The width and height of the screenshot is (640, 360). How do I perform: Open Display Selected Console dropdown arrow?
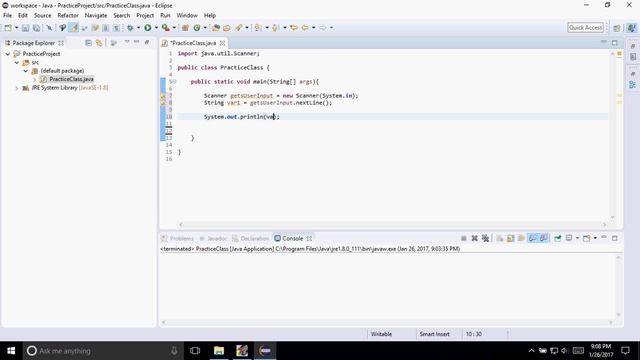[x=577, y=238]
